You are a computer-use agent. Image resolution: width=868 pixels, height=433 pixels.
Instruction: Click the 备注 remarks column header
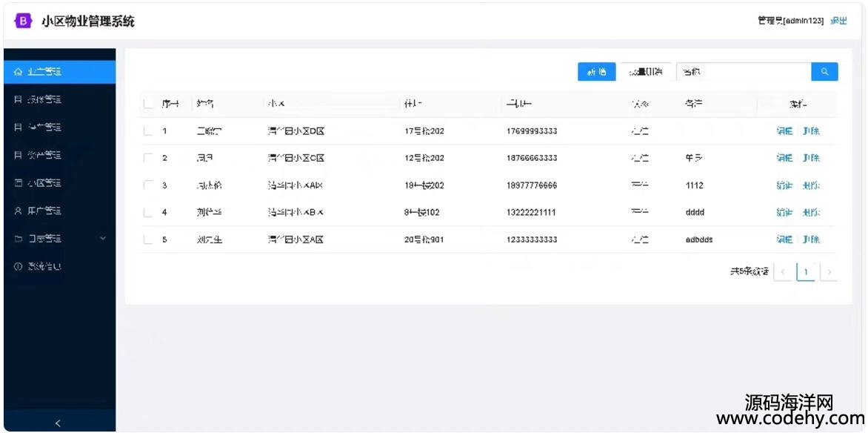coord(694,104)
